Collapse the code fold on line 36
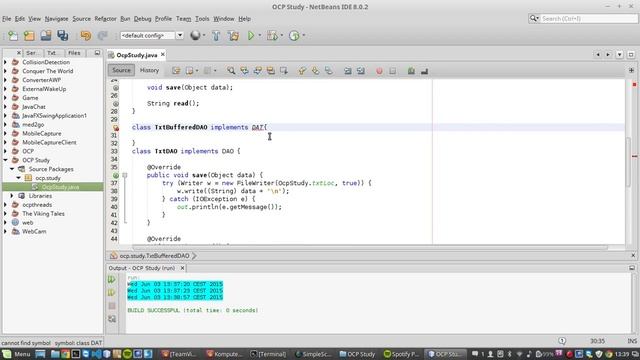640x360 pixels. pos(125,175)
